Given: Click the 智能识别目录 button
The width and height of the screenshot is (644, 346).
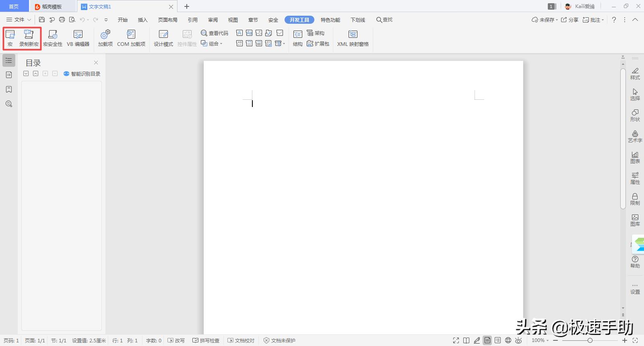Looking at the screenshot, I should pos(82,74).
